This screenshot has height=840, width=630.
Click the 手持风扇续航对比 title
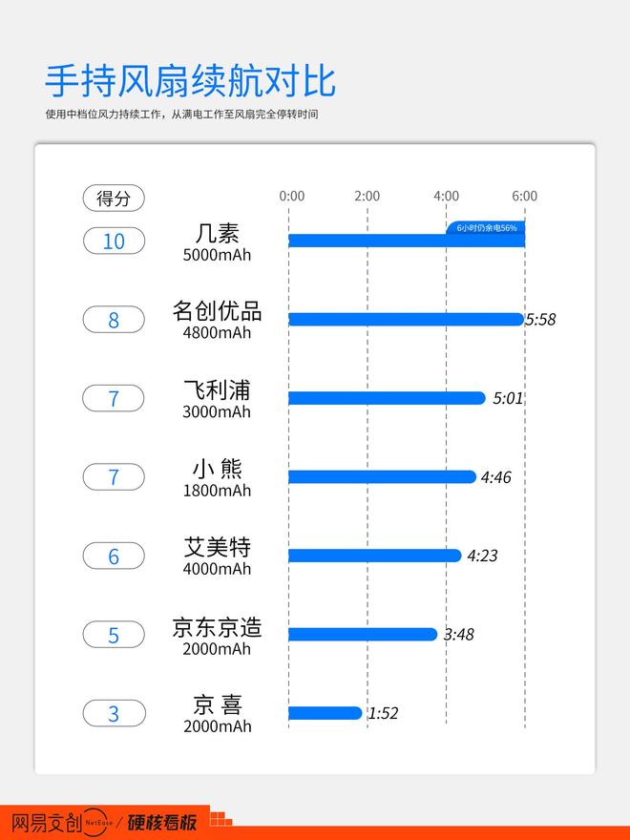[190, 82]
